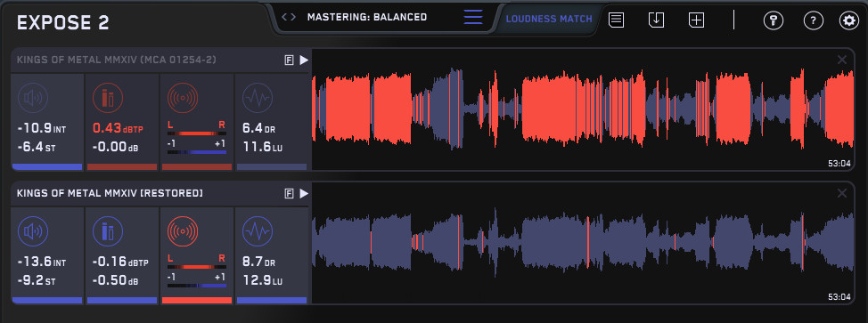
Task: Play the Kings of Metal MCA 01254-2 track
Action: (x=304, y=61)
